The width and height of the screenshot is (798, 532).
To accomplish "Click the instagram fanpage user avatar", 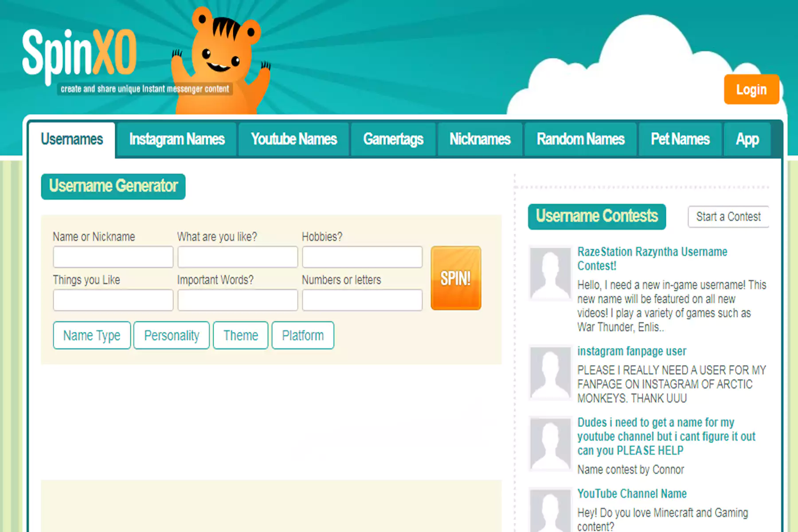I will 550,373.
